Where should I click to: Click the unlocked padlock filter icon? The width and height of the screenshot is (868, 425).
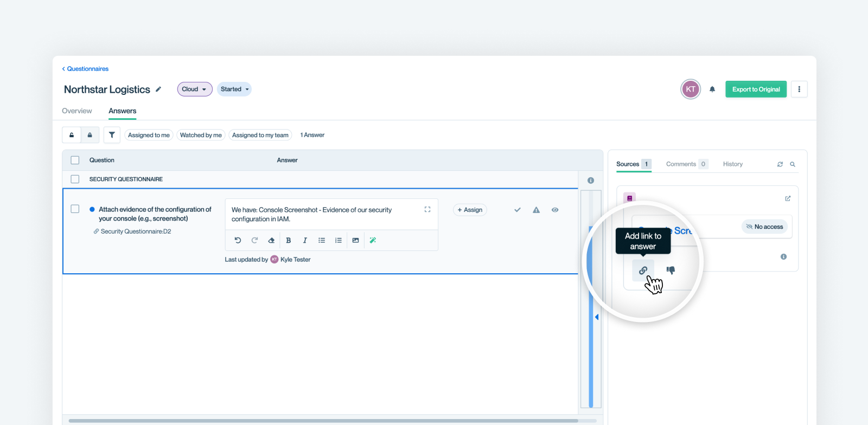pyautogui.click(x=72, y=135)
